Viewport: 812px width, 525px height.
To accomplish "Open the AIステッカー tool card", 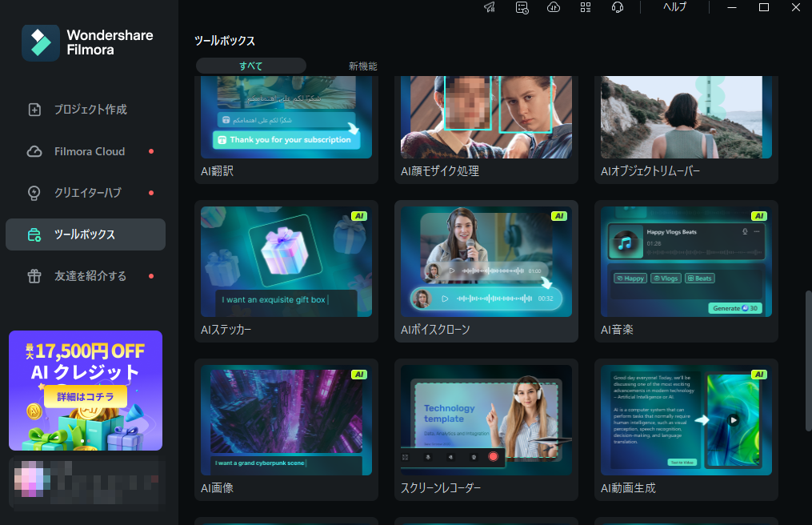I will [286, 271].
